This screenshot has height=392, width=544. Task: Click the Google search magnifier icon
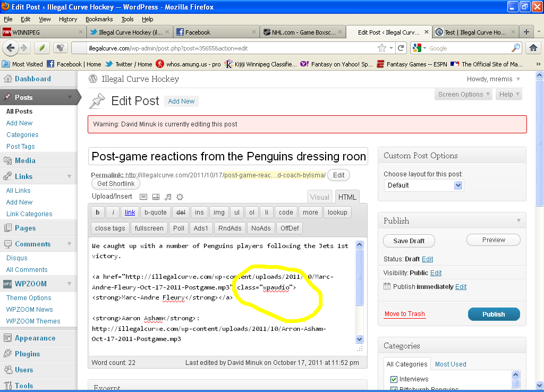pyautogui.click(x=516, y=48)
